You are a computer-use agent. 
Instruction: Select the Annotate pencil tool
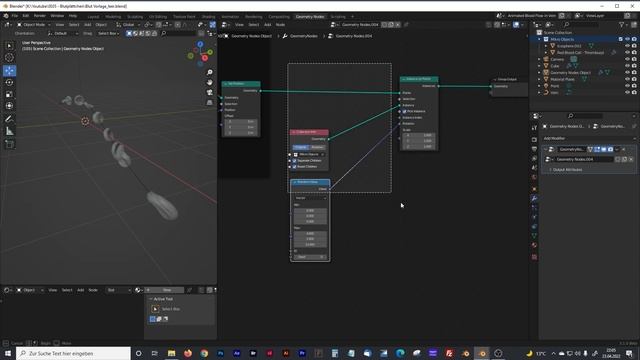(x=9, y=119)
